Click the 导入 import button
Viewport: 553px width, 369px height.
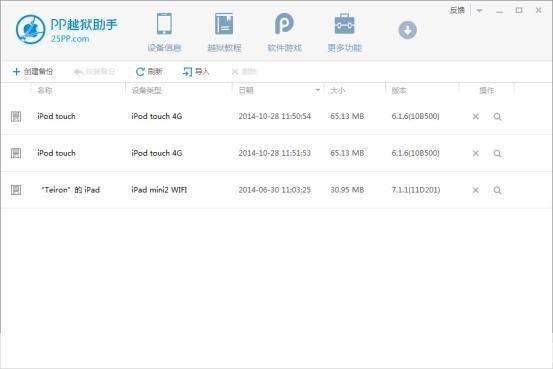coord(196,72)
